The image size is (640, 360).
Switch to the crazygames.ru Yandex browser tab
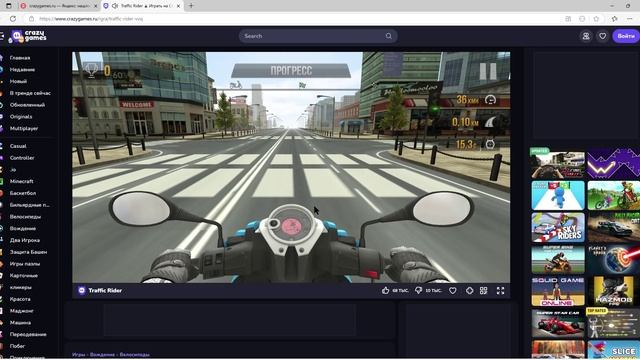tap(59, 6)
